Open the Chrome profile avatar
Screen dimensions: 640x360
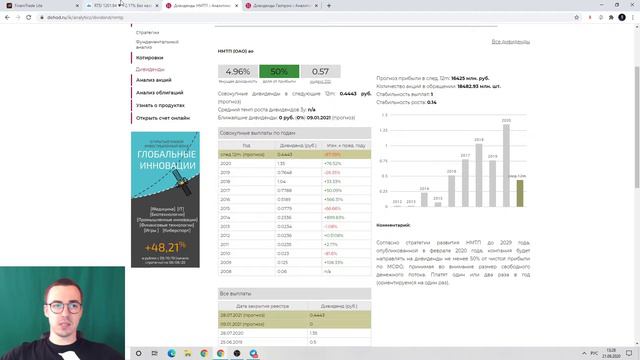click(x=622, y=18)
